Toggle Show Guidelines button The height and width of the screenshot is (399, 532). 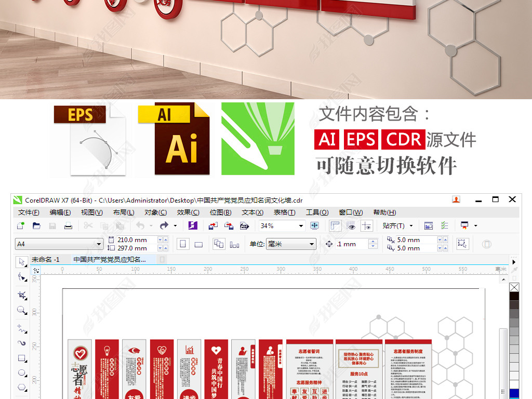367,225
